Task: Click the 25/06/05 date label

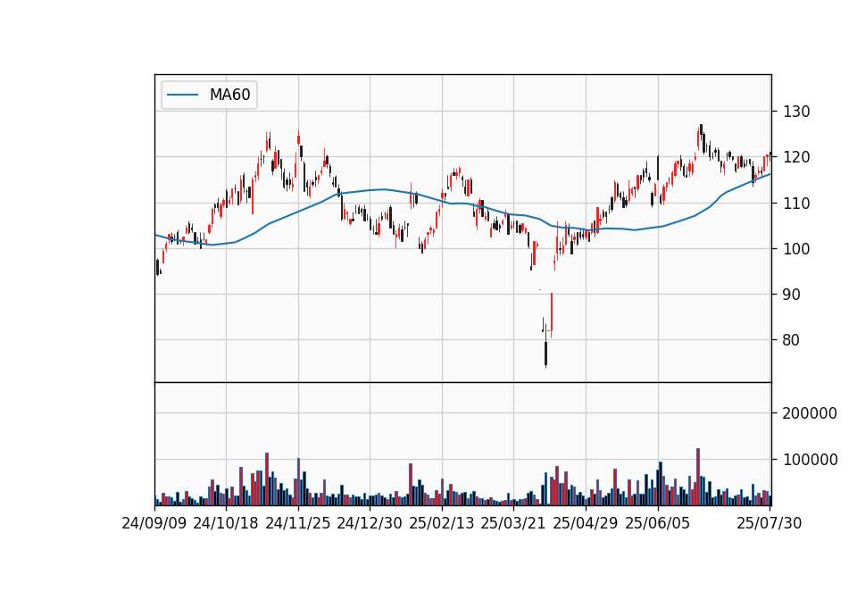Action: pyautogui.click(x=658, y=523)
